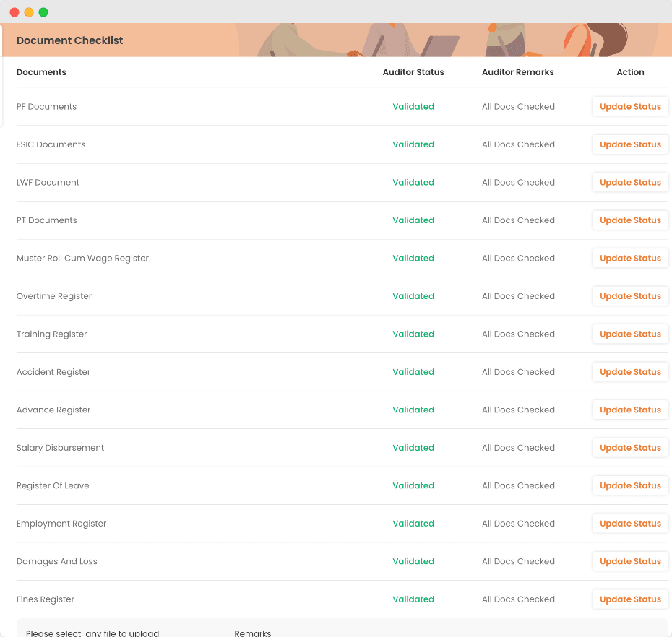Click Validated status for PF Documents
The height and width of the screenshot is (637, 672).
tap(413, 107)
